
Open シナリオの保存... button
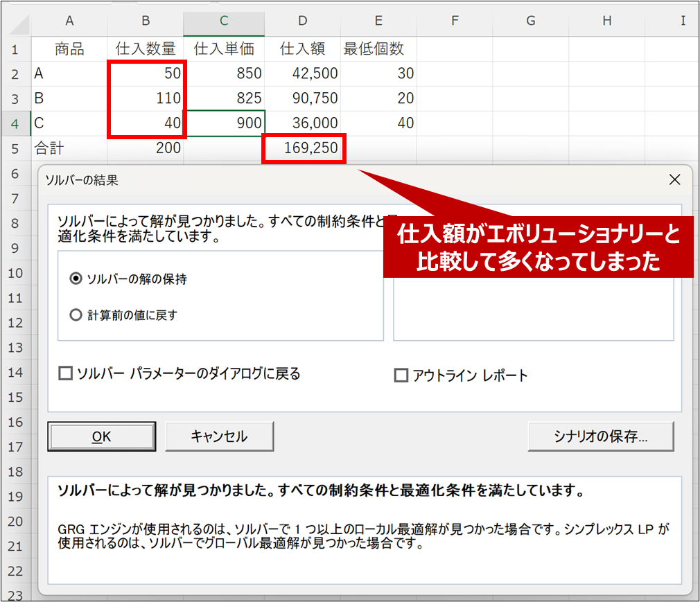[600, 436]
